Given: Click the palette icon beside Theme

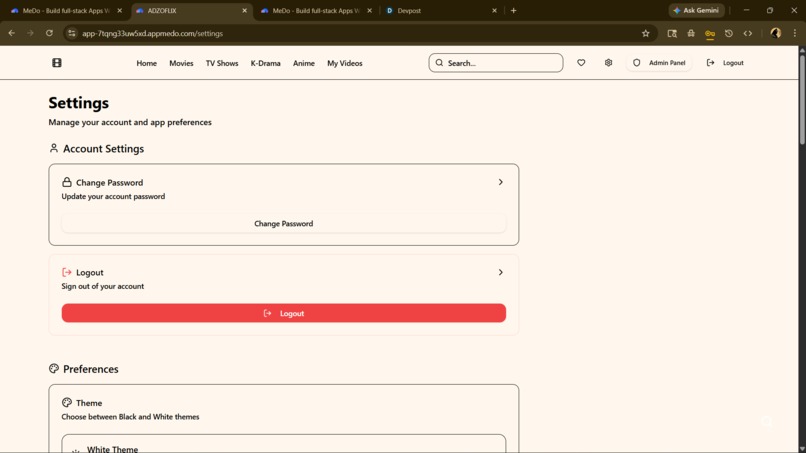Looking at the screenshot, I should click(67, 403).
